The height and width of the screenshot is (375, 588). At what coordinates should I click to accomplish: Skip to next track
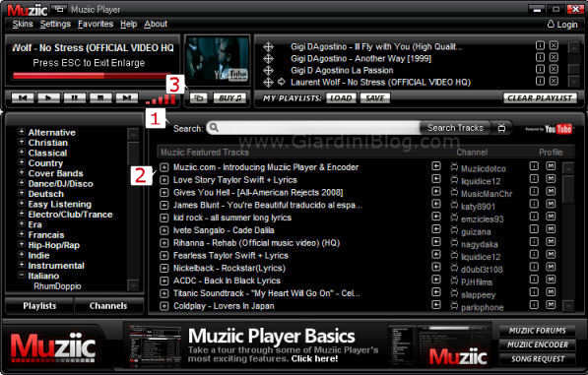point(127,98)
